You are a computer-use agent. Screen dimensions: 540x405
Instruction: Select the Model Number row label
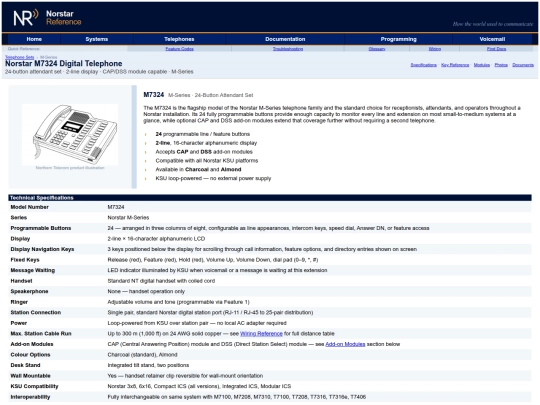pyautogui.click(x=30, y=207)
